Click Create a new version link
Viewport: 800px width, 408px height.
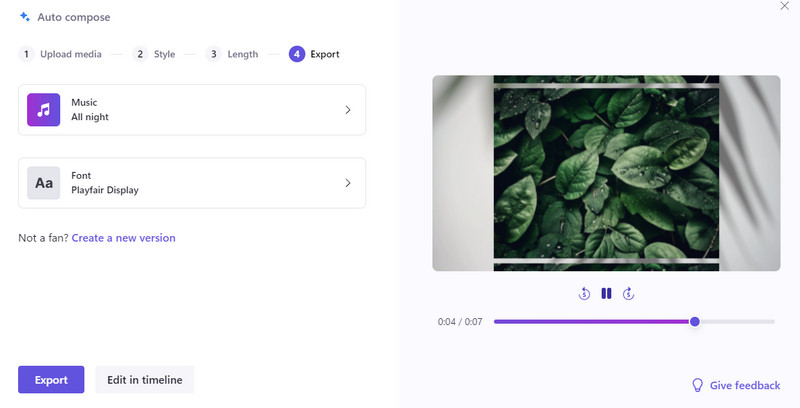click(x=123, y=238)
